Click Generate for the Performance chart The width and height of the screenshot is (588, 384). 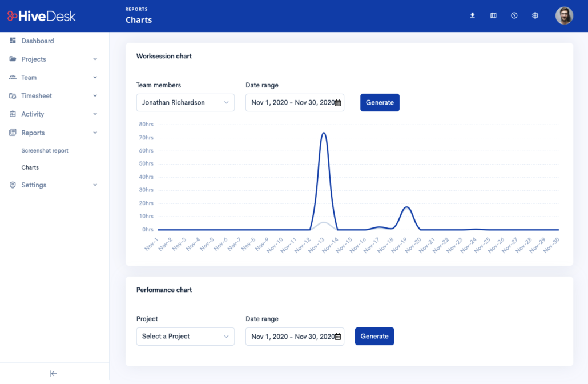click(374, 337)
